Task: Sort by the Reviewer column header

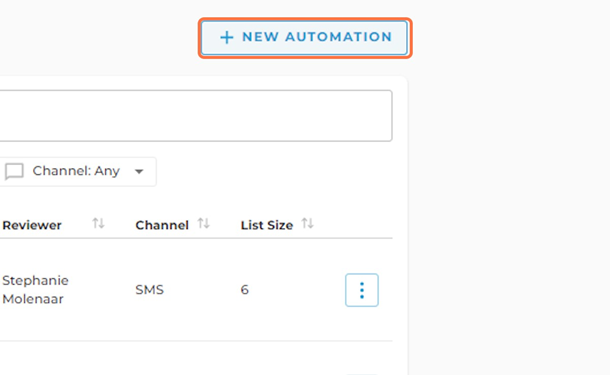Action: pos(32,225)
